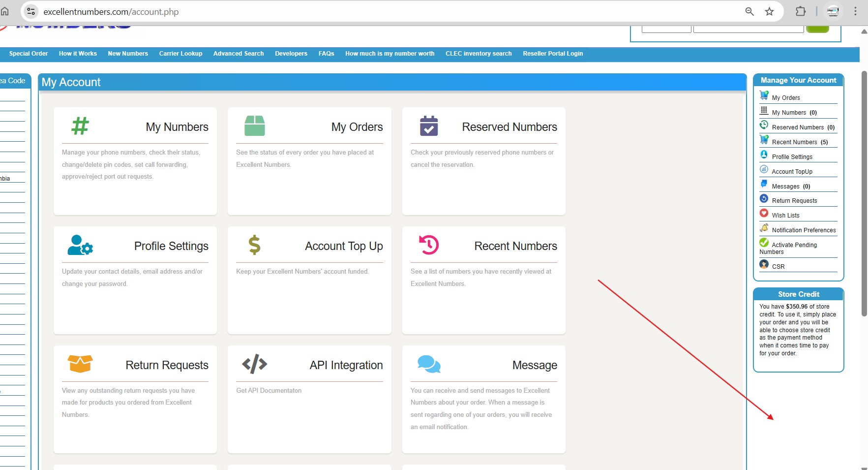Open the My Numbers card title

point(177,127)
